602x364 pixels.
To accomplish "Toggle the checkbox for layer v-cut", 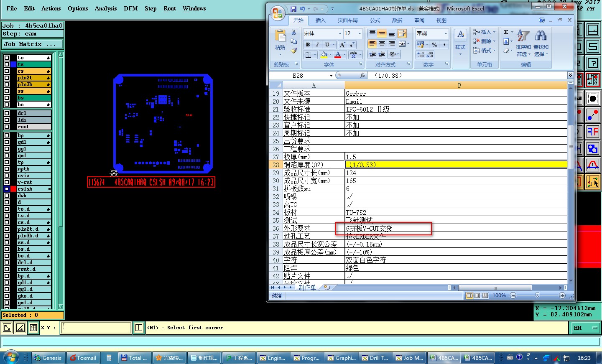I will [x=6, y=182].
